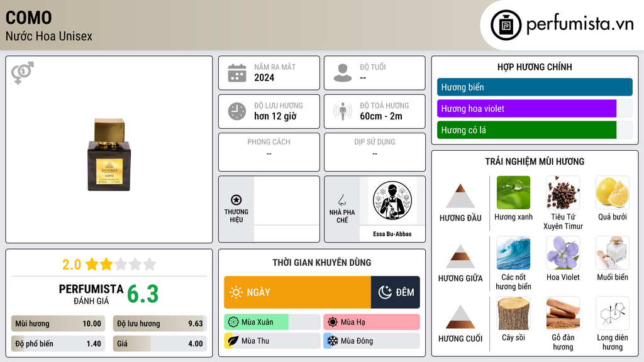Screen dimensions: 644x362
Task: Click the top notes pyramid icon
Action: click(460, 196)
